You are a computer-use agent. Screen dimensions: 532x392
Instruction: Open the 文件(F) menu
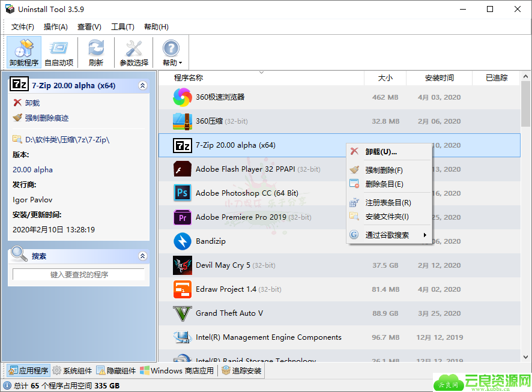click(x=23, y=27)
